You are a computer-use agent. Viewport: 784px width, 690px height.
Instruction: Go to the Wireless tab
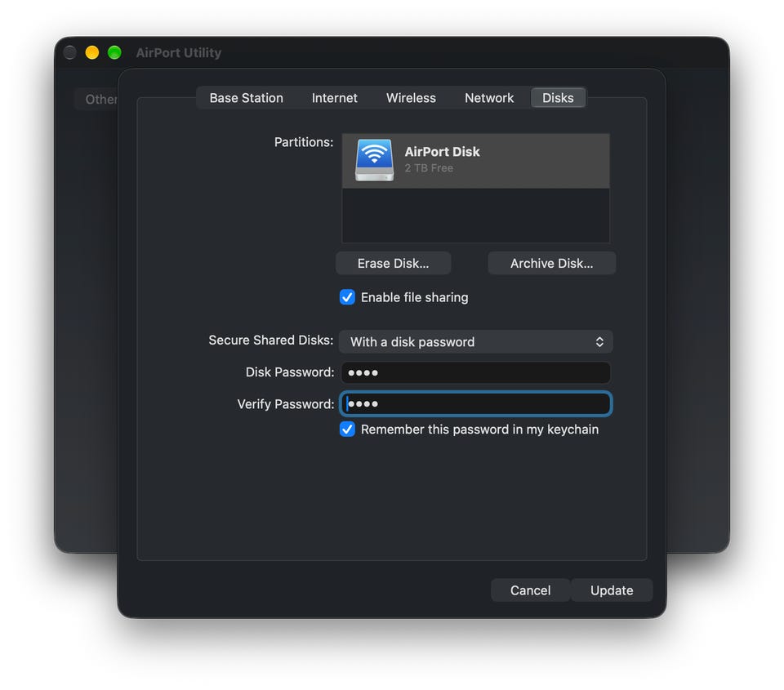(x=411, y=98)
